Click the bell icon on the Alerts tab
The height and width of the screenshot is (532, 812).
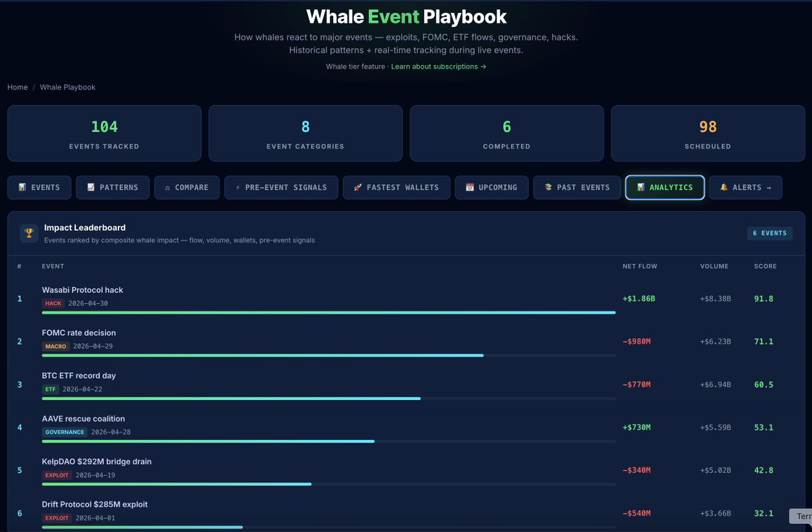(724, 187)
